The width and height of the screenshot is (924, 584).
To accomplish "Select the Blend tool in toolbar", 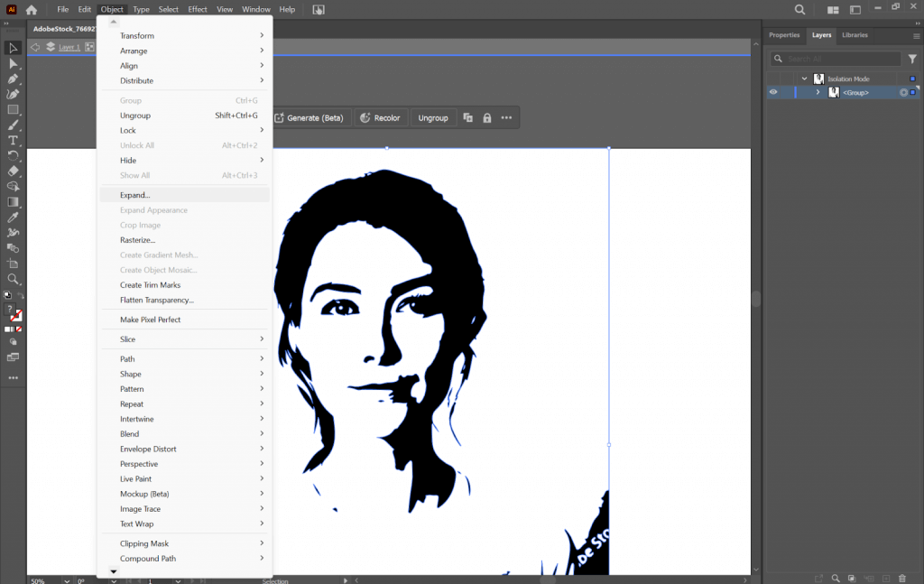I will [x=13, y=248].
